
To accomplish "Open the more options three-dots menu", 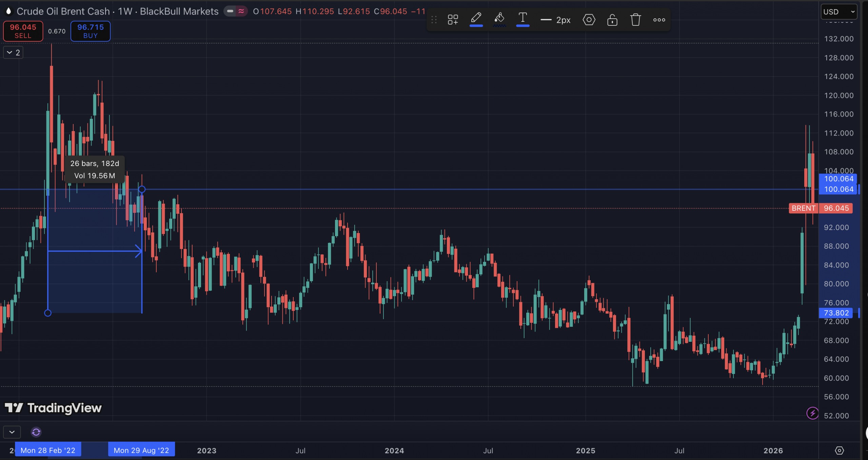I will click(659, 20).
